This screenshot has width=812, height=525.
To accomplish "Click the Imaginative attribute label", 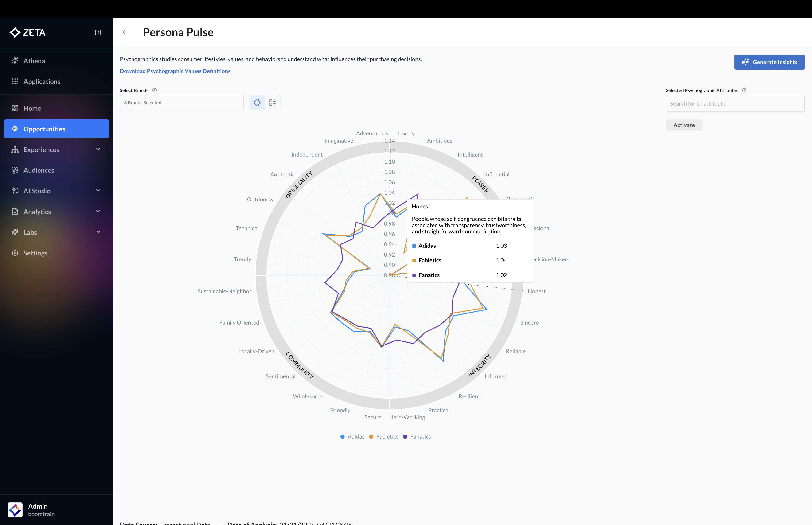I will pyautogui.click(x=339, y=141).
